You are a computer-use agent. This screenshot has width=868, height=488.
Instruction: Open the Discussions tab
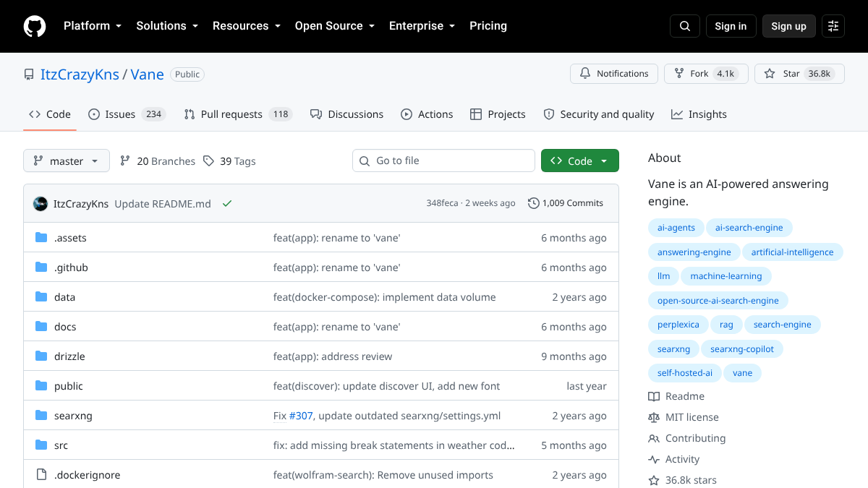[346, 114]
